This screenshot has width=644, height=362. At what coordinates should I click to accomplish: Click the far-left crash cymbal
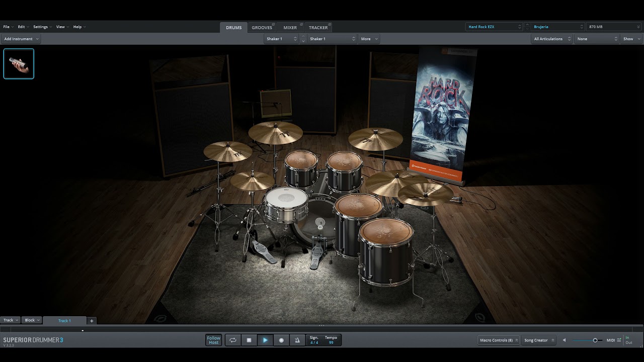227,151
